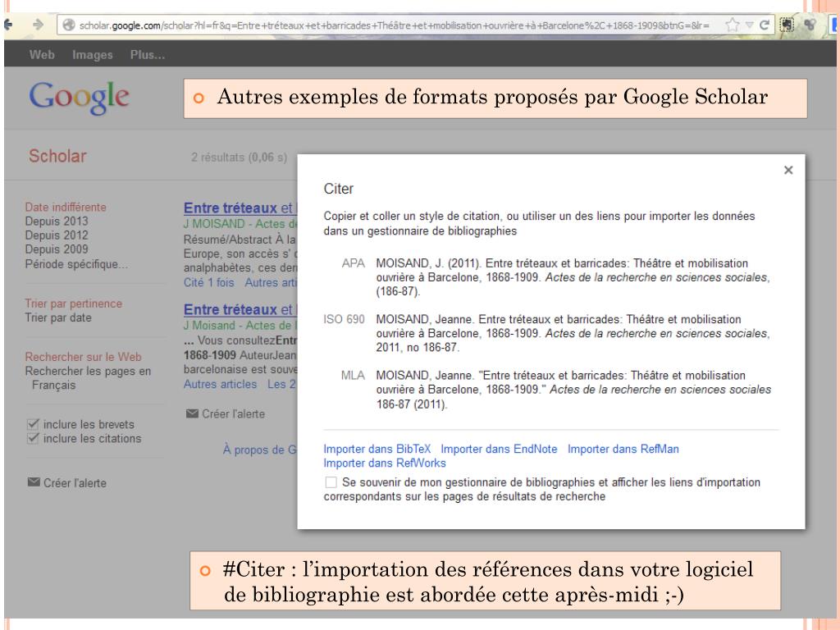The height and width of the screenshot is (630, 840).
Task: Click sidebar Créer l'alerte link
Action: (x=75, y=482)
